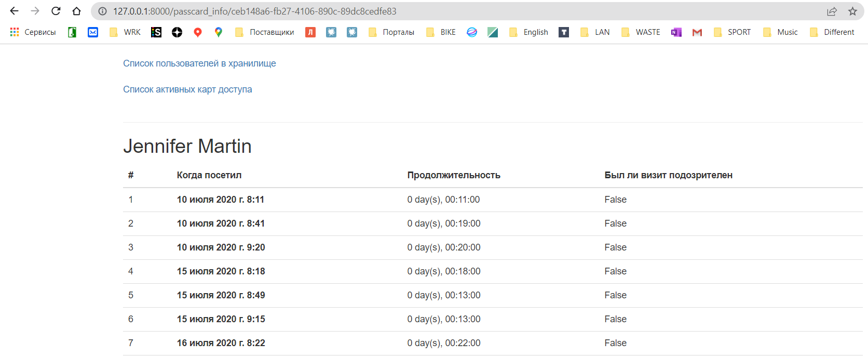The height and width of the screenshot is (356, 868).
Task: Open the first blue splat icon bookmark
Action: coord(331,32)
